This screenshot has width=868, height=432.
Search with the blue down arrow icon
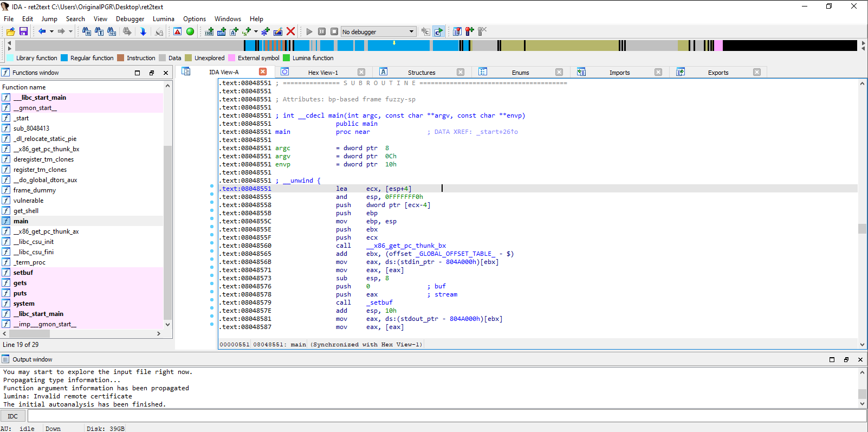(x=143, y=31)
